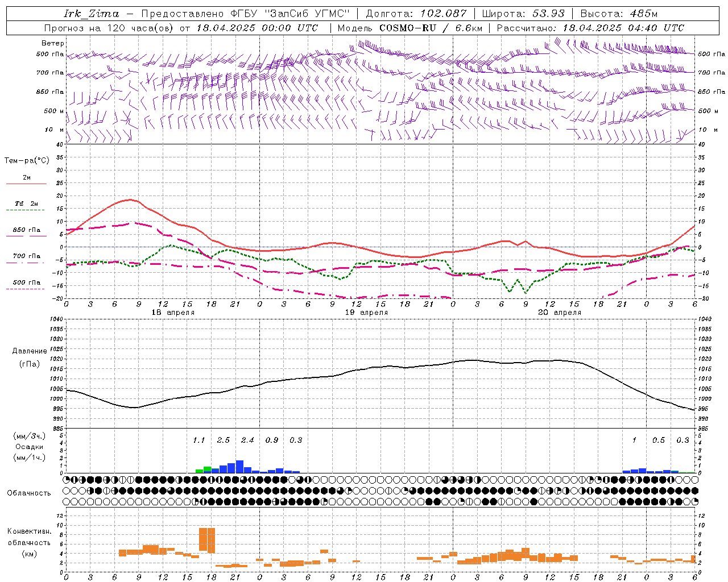Image resolution: width=728 pixels, height=582 pixels.
Task: Click the elevation text Высота: 485м
Action: (x=619, y=14)
